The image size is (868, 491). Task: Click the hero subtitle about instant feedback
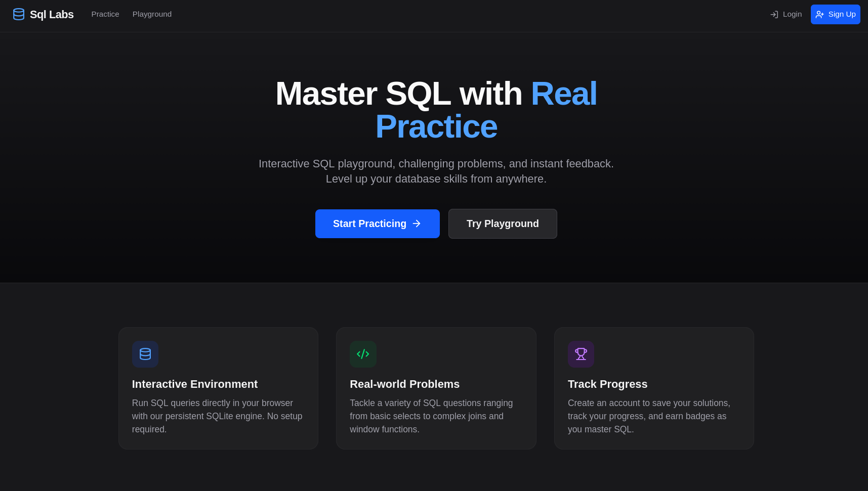(x=436, y=171)
